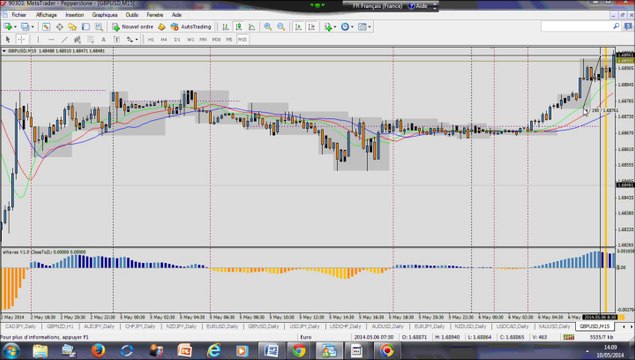Screen dimensions: 635x360
Task: Show the Data Window panel
Action: [60, 27]
